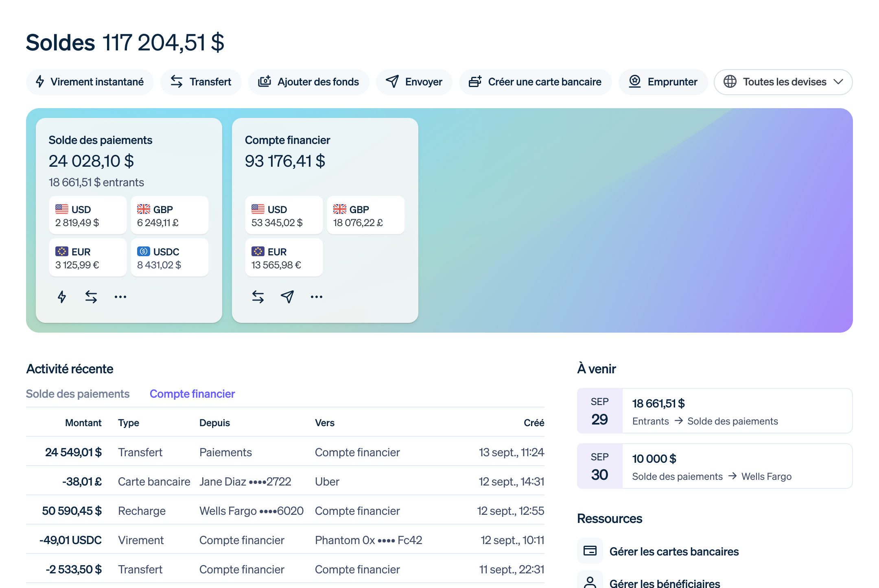Open more options via ellipsis on Compte financier card
The height and width of the screenshot is (588, 879).
(316, 297)
